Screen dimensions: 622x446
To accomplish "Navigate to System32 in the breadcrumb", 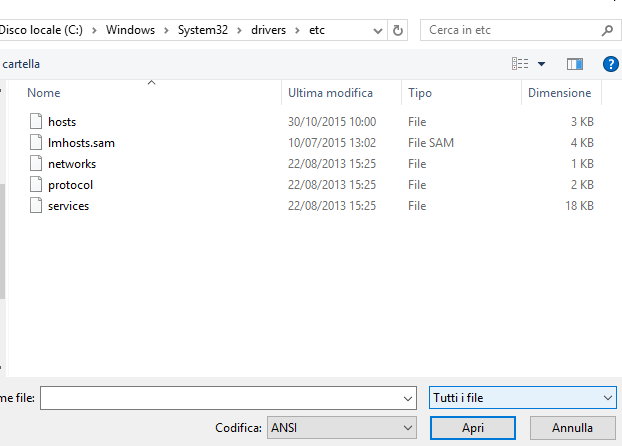I will 203,30.
